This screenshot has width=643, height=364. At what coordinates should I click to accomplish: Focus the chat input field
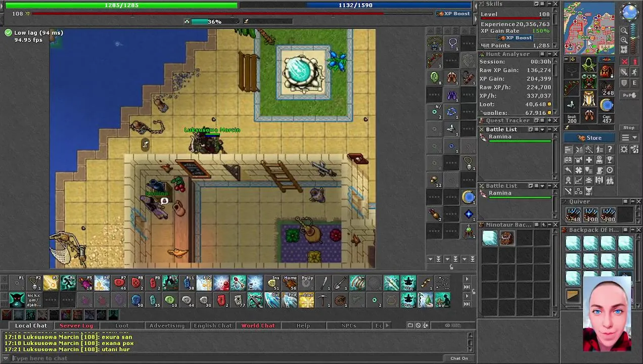227,358
